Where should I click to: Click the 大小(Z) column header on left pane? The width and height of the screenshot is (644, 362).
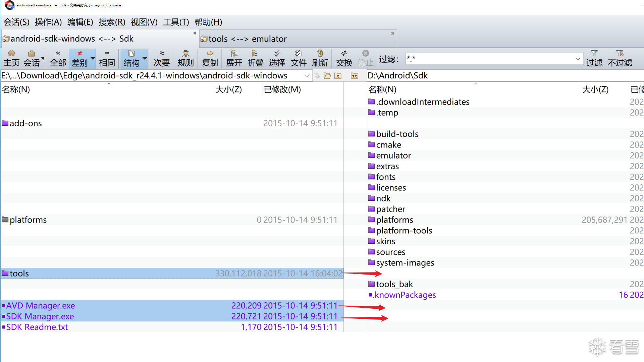click(x=228, y=89)
